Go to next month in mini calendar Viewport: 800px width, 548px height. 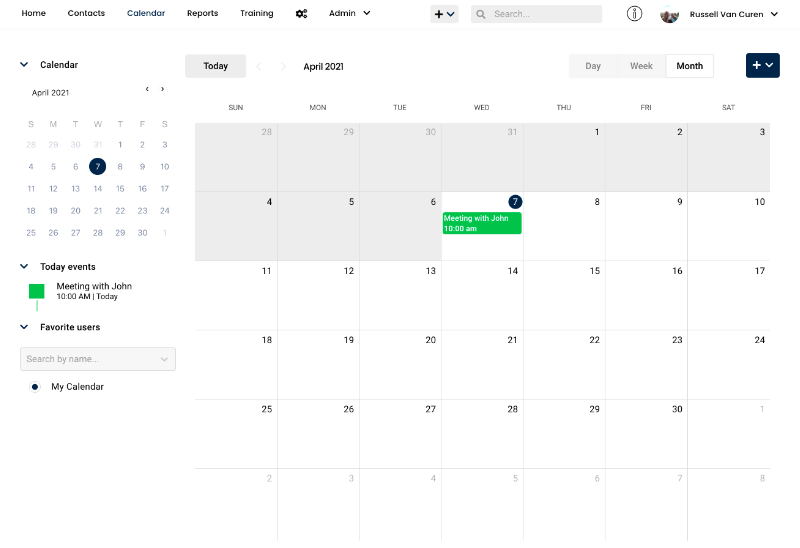(x=163, y=89)
